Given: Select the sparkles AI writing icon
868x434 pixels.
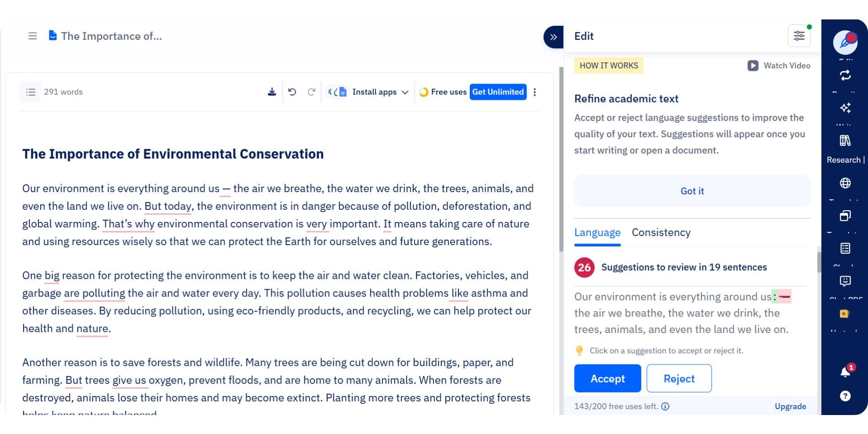Looking at the screenshot, I should (x=845, y=108).
